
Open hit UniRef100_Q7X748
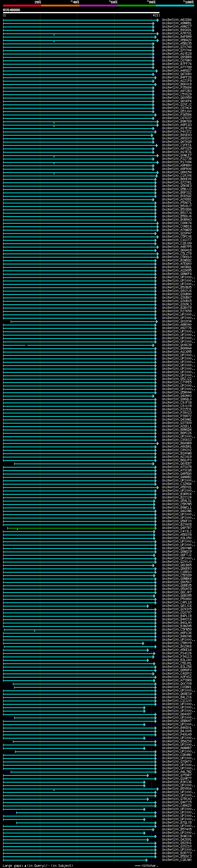point(176,47)
